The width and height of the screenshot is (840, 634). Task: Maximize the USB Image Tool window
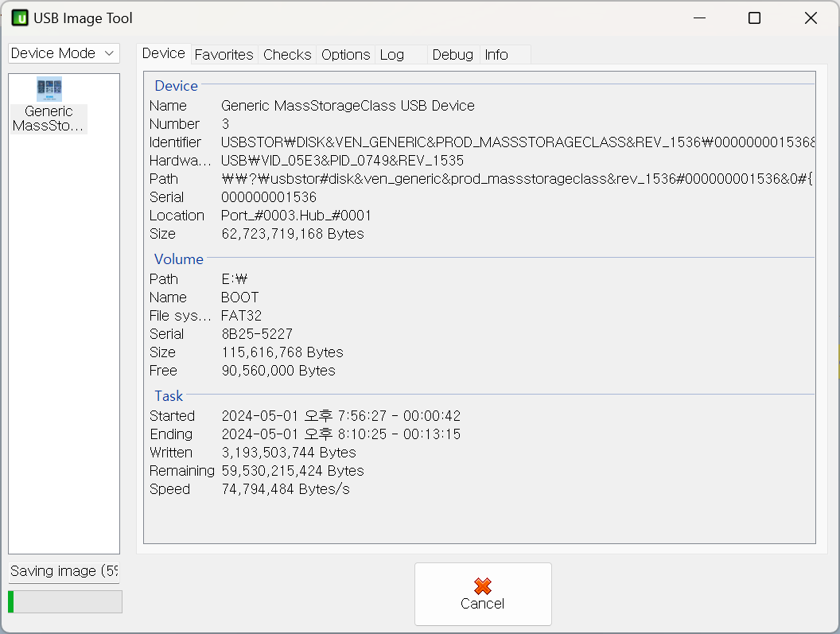754,18
